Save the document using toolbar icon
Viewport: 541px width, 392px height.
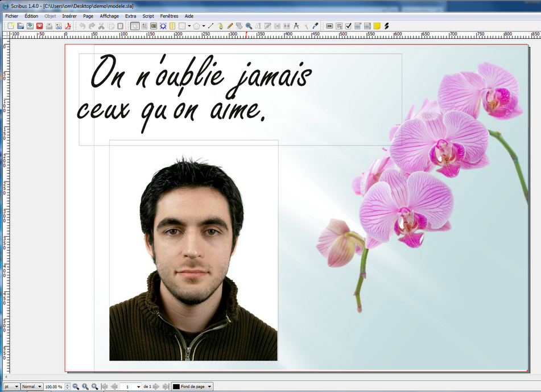click(x=30, y=26)
